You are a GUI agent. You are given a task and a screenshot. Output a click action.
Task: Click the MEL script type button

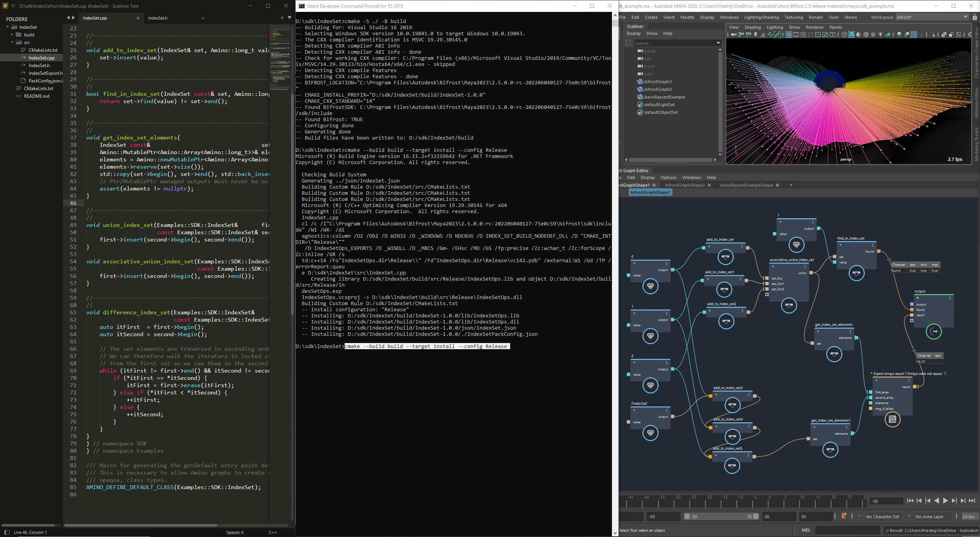(806, 530)
